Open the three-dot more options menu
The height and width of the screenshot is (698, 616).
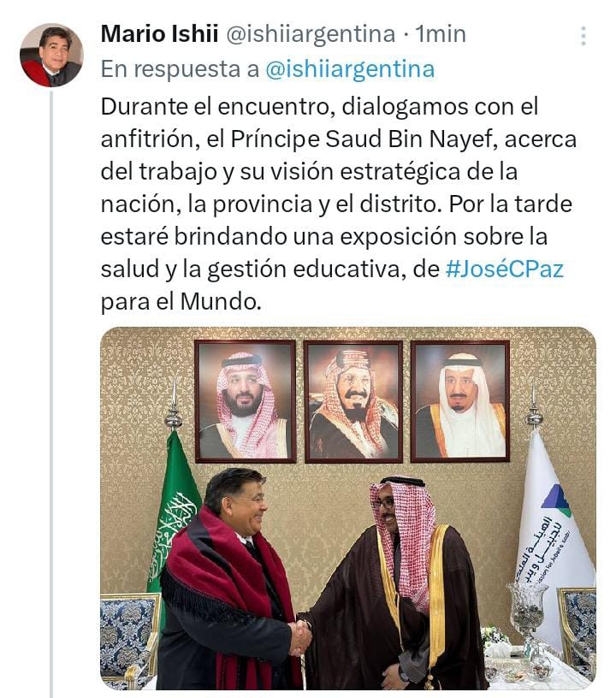[x=583, y=36]
